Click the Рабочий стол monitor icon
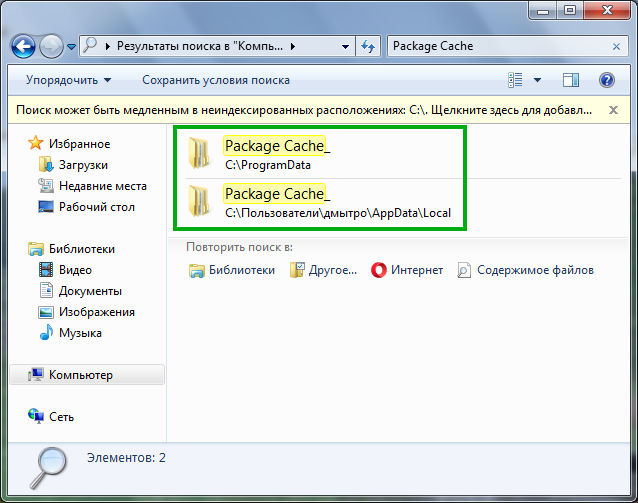This screenshot has height=503, width=638. (46, 206)
